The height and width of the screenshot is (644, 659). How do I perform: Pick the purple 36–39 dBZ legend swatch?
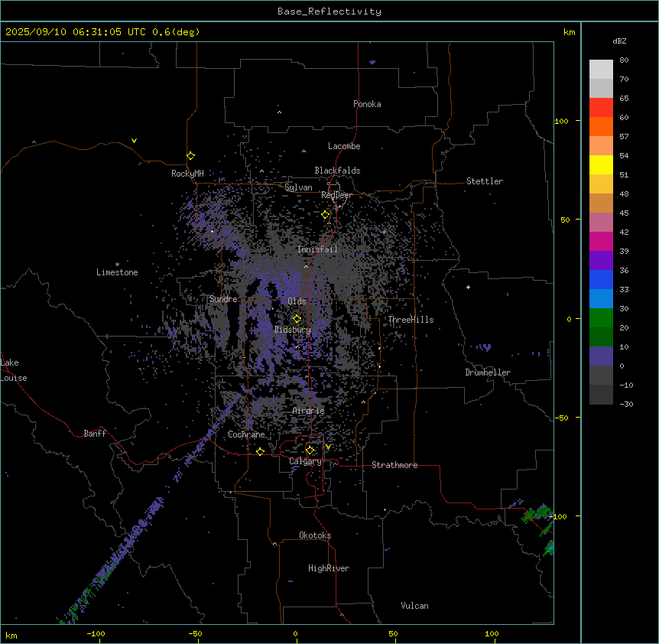tap(601, 260)
